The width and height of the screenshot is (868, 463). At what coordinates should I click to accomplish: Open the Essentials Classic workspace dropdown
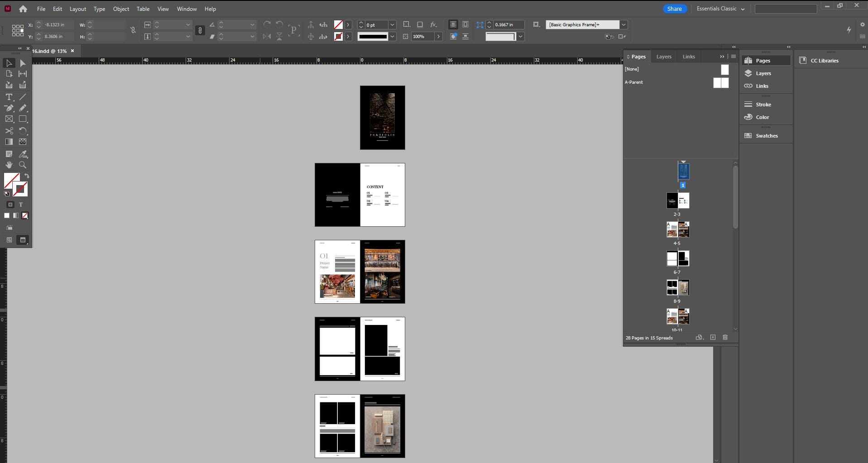720,9
